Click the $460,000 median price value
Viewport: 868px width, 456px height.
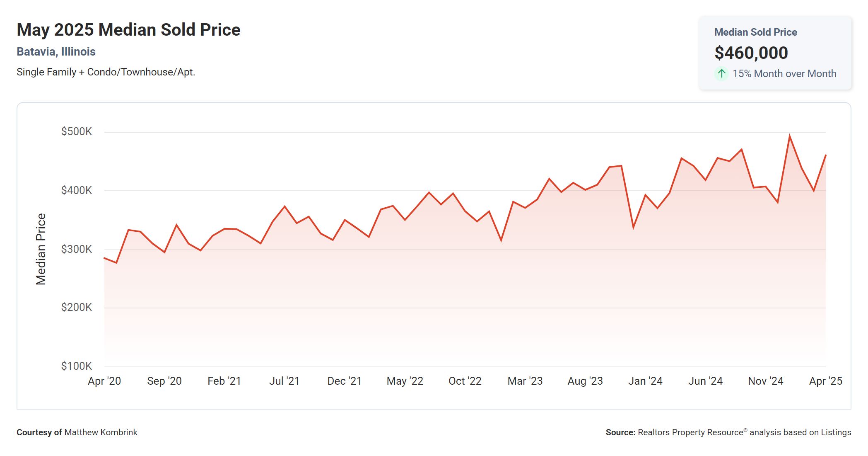[751, 53]
